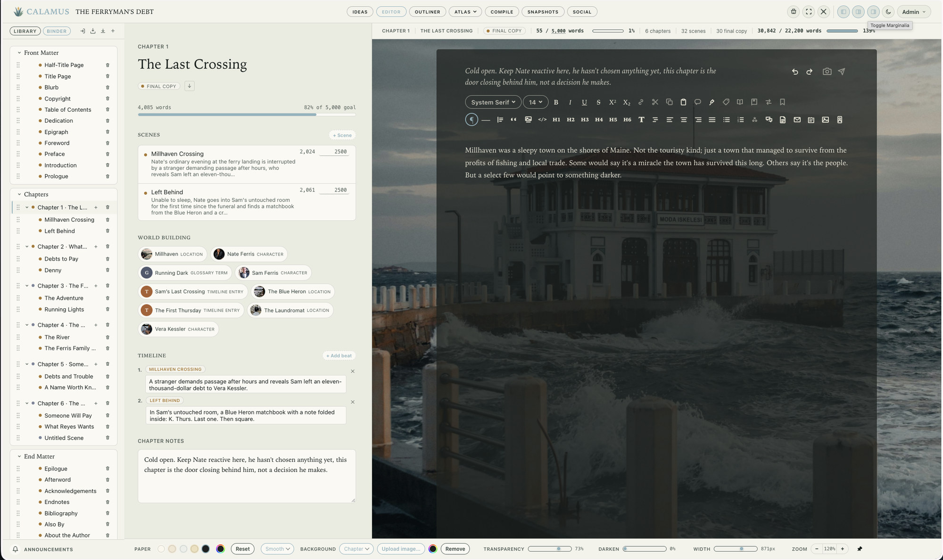Collapse Chapter 5 in the binder tree

coord(27,364)
